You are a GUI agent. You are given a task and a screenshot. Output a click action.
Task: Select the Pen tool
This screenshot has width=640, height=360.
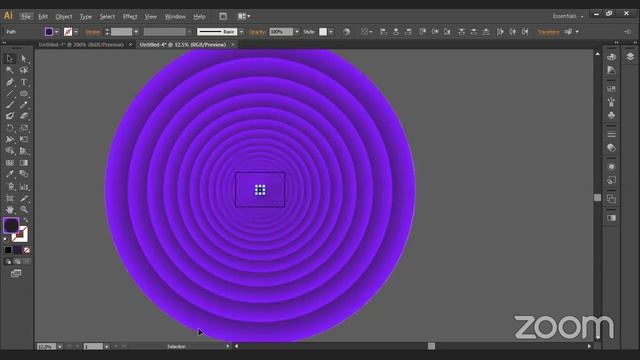10,82
